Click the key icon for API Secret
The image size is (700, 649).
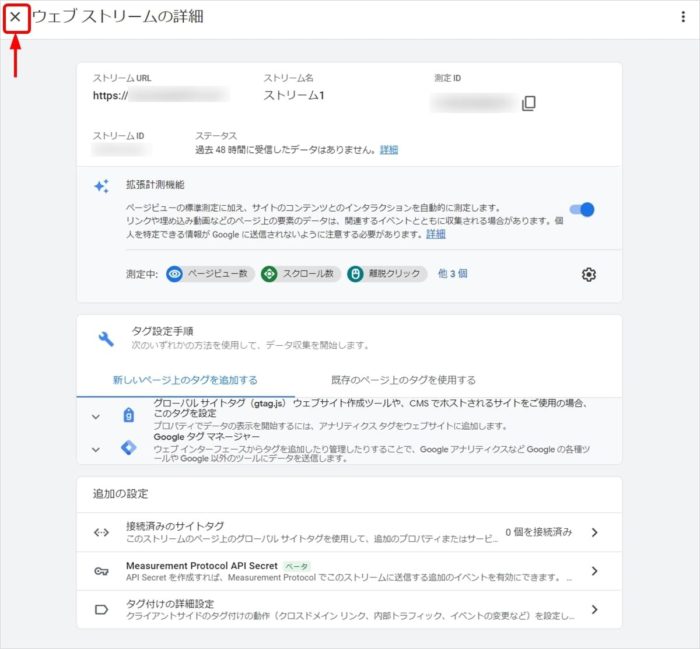coord(101,571)
